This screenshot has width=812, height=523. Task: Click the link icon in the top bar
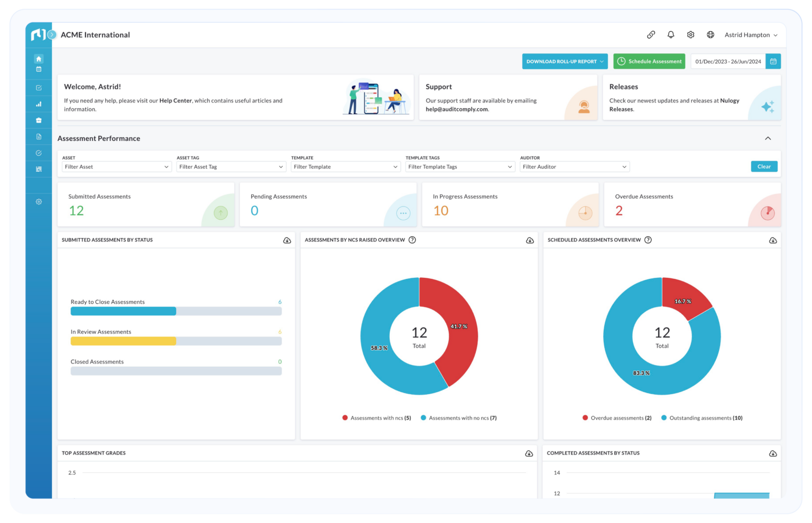(x=651, y=35)
